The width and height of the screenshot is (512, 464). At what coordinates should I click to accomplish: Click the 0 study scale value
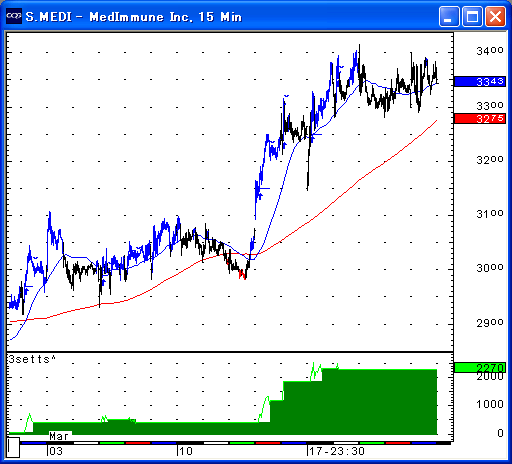[500, 433]
